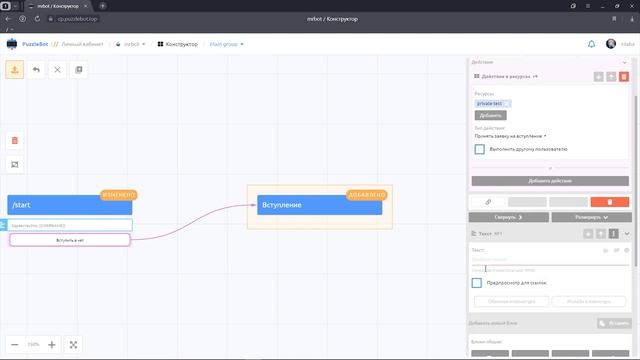Collapse the Действия section chevron
Image resolution: width=640 pixels, height=360 pixels.
coord(624,62)
